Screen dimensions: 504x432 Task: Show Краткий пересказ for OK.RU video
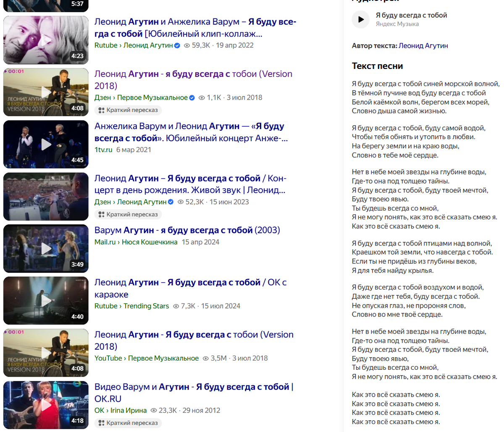(128, 423)
